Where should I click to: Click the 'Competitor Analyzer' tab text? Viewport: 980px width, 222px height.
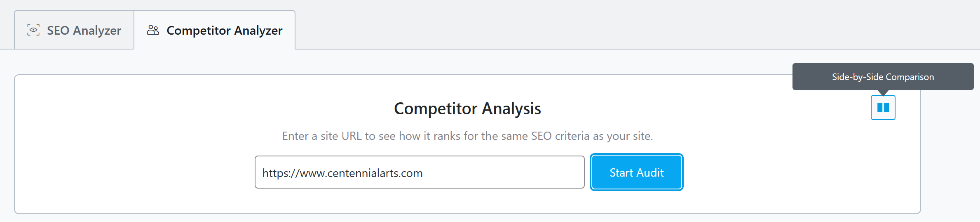point(225,30)
